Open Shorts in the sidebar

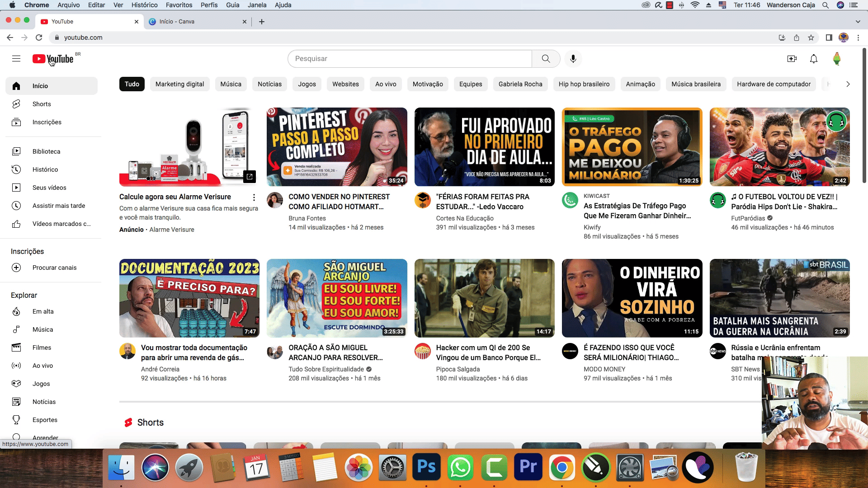(42, 104)
